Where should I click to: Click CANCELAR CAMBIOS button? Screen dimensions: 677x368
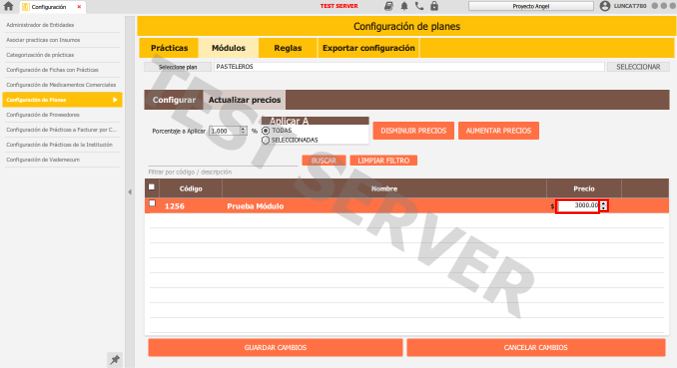click(x=535, y=347)
